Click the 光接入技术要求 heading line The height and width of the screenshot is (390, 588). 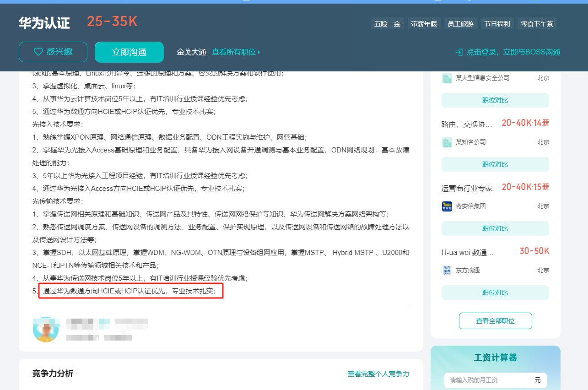(x=58, y=125)
